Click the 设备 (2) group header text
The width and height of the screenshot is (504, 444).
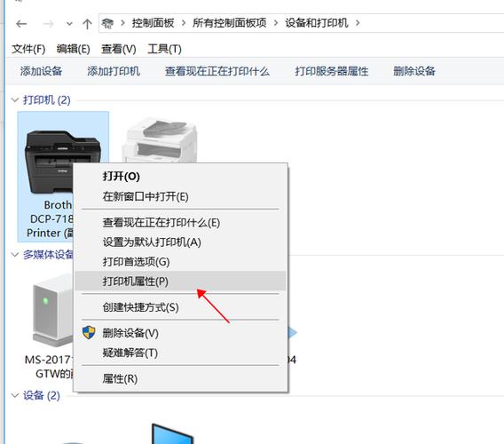[x=42, y=395]
